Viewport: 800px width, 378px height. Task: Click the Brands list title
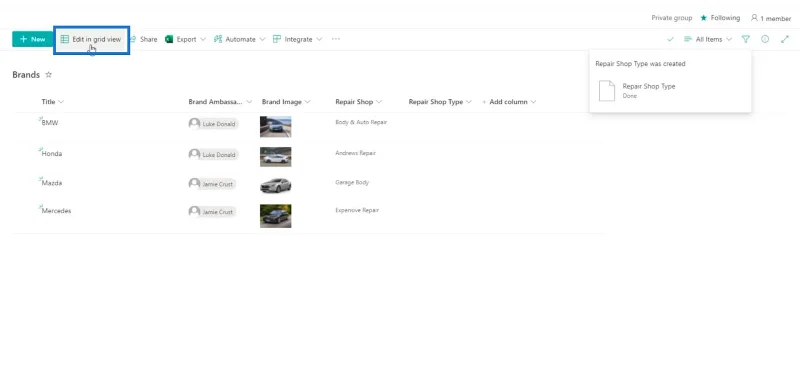[26, 74]
